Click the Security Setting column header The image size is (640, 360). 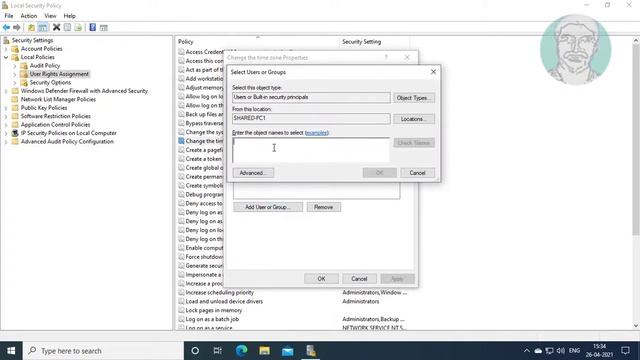tap(362, 42)
